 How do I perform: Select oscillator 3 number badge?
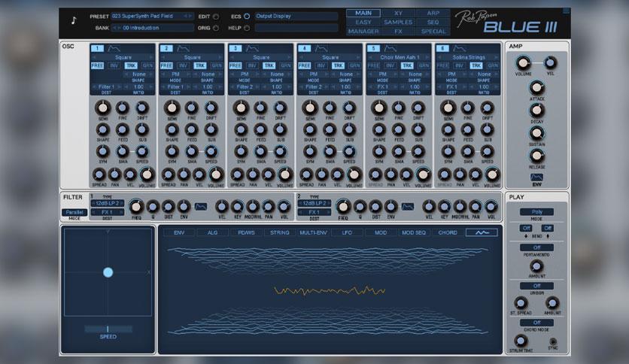[235, 48]
